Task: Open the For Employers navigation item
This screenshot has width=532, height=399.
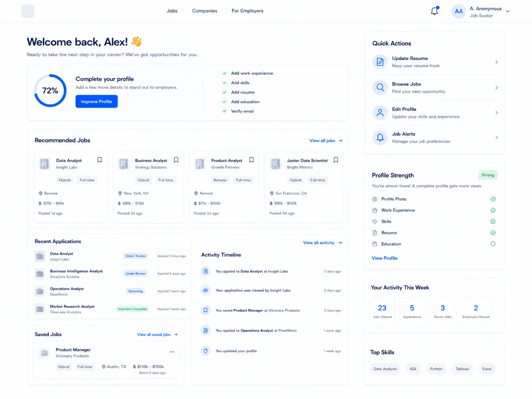Action: pyautogui.click(x=247, y=11)
